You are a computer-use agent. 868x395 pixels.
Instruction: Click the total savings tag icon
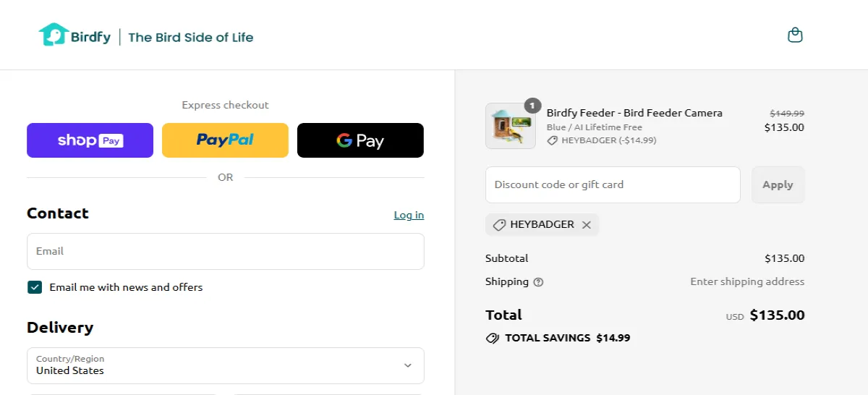coord(493,338)
